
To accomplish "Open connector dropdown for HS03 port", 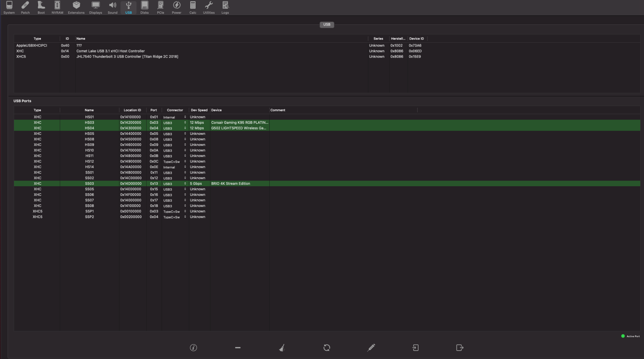I will point(174,123).
